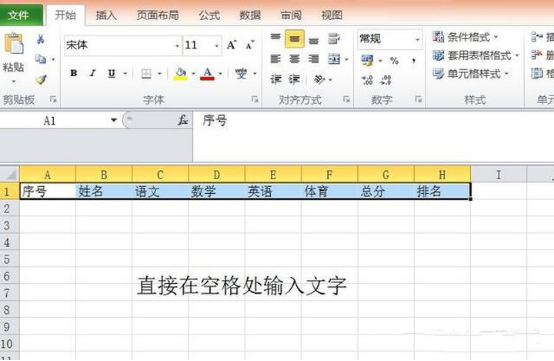
Task: Open 条件格式 conditional formatting
Action: coord(465,37)
